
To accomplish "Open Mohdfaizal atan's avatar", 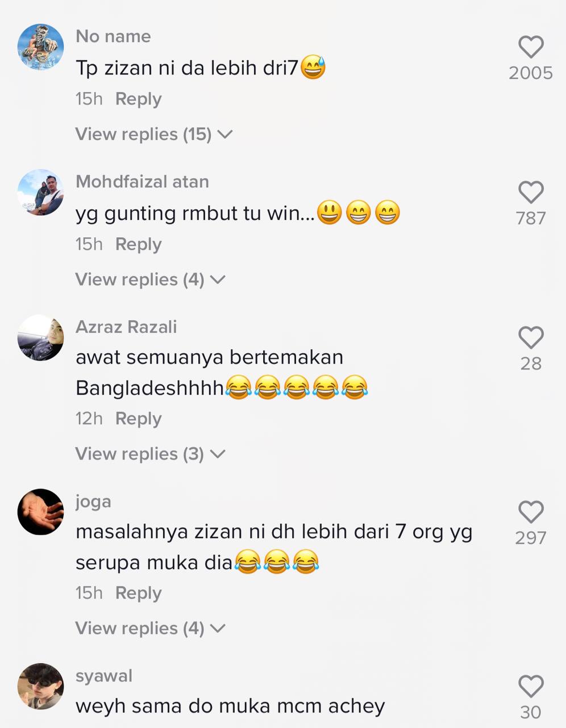I will point(40,192).
